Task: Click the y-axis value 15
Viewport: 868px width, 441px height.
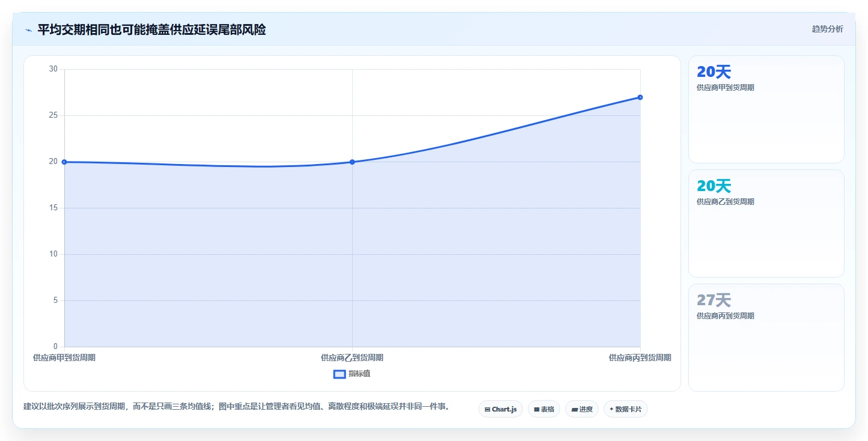Action: click(x=53, y=208)
